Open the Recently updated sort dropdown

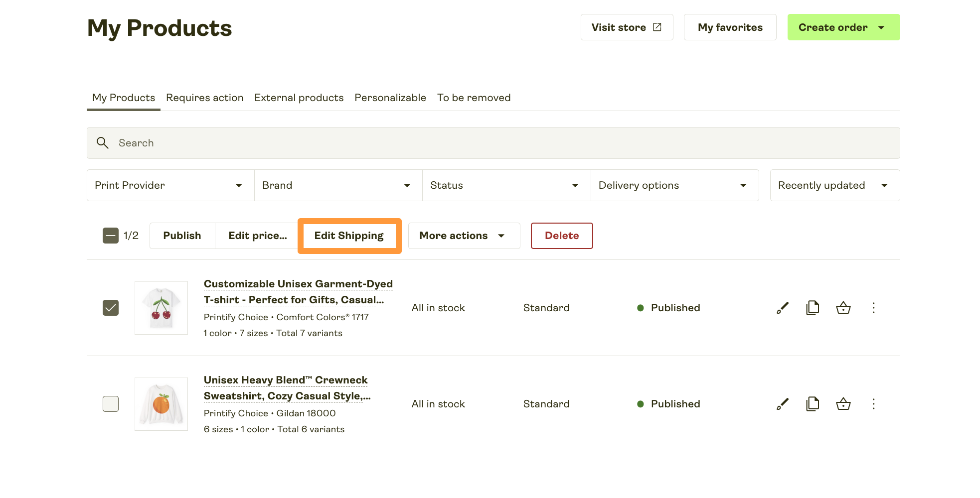click(834, 185)
